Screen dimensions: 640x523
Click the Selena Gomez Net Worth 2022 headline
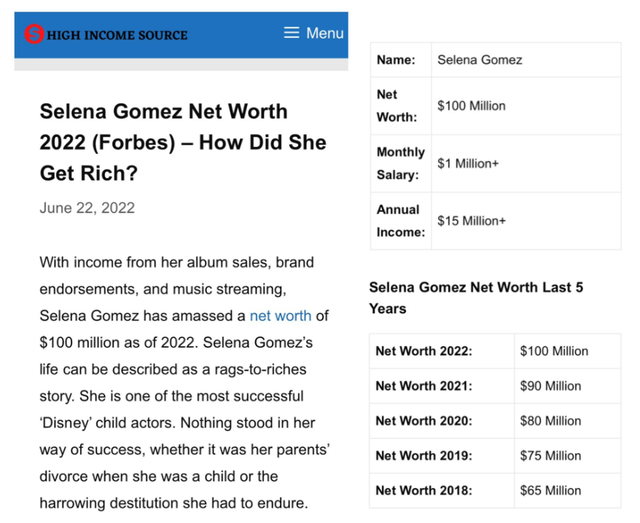click(183, 142)
